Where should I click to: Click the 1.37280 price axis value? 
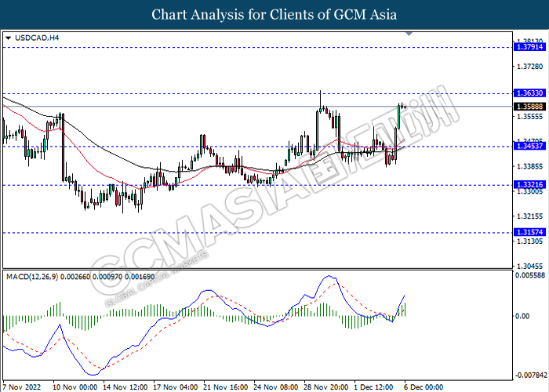[x=529, y=67]
